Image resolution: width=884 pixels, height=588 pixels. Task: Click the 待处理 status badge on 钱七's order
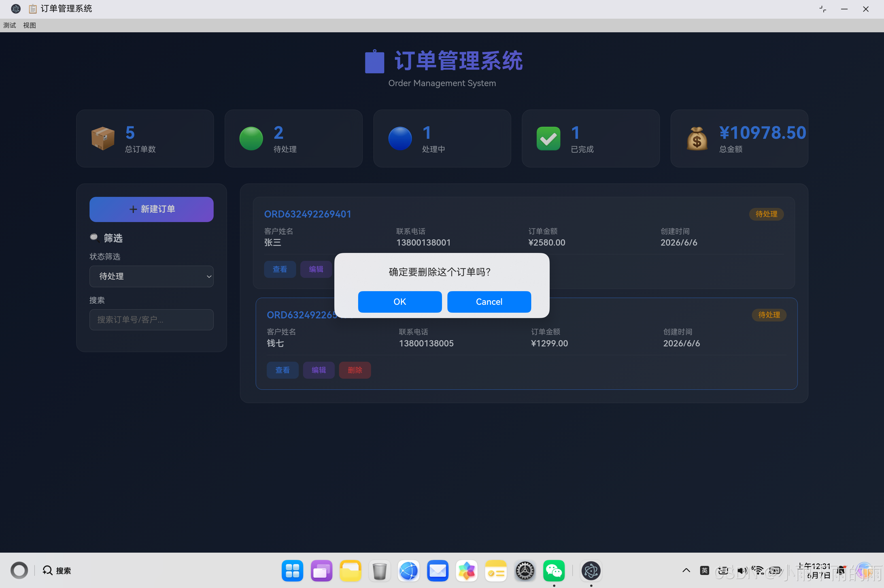click(x=769, y=315)
